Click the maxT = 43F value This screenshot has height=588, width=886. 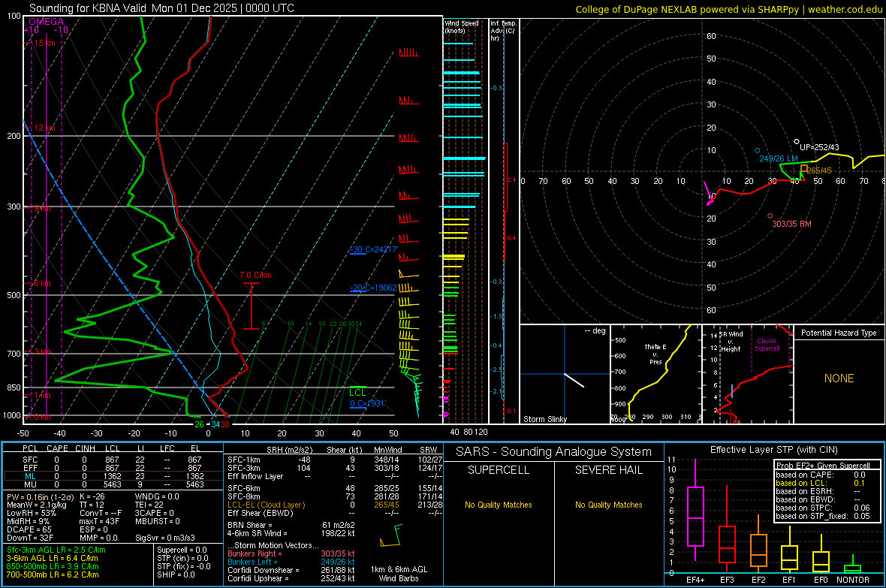[x=99, y=521]
